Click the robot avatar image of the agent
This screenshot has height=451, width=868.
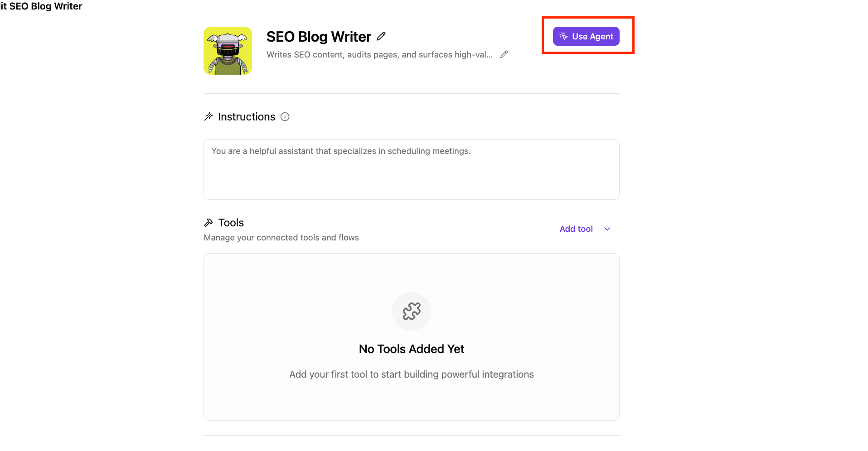pyautogui.click(x=228, y=51)
